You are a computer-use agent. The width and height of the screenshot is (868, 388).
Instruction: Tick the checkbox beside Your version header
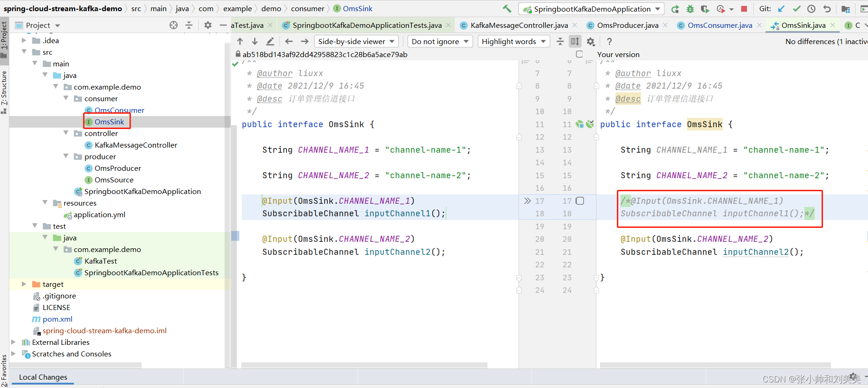coord(579,54)
